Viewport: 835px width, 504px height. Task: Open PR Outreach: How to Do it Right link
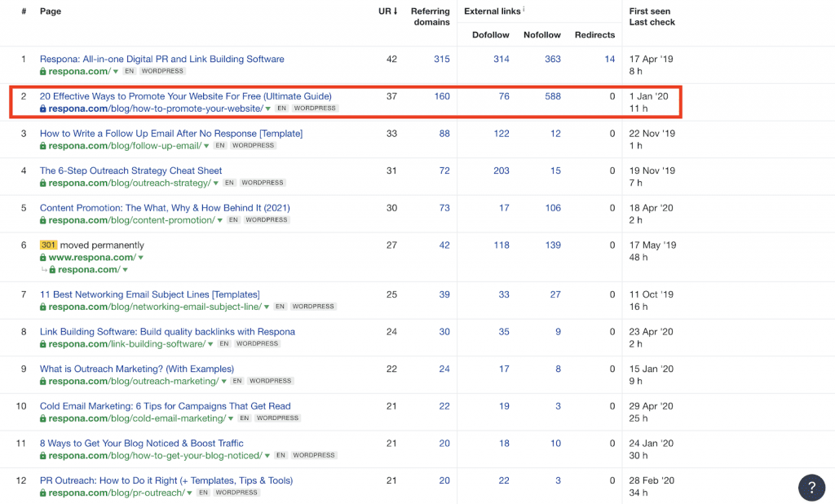click(x=166, y=481)
